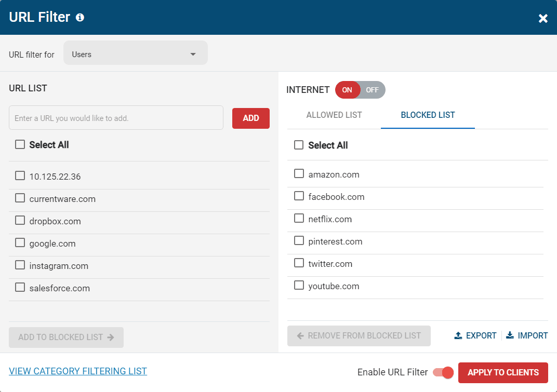Tick the facebook.com checkbox in blocked list
557x392 pixels.
(x=299, y=196)
